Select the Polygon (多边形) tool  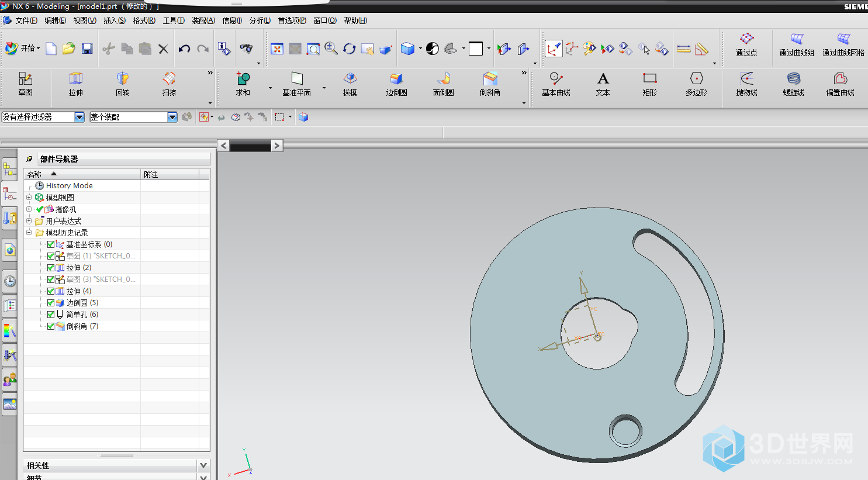click(696, 84)
